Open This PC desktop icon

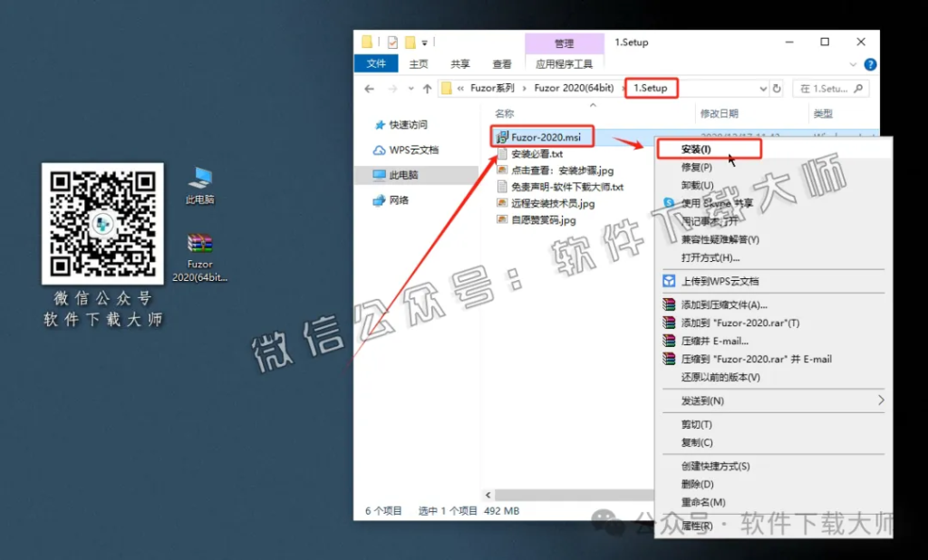pos(200,185)
